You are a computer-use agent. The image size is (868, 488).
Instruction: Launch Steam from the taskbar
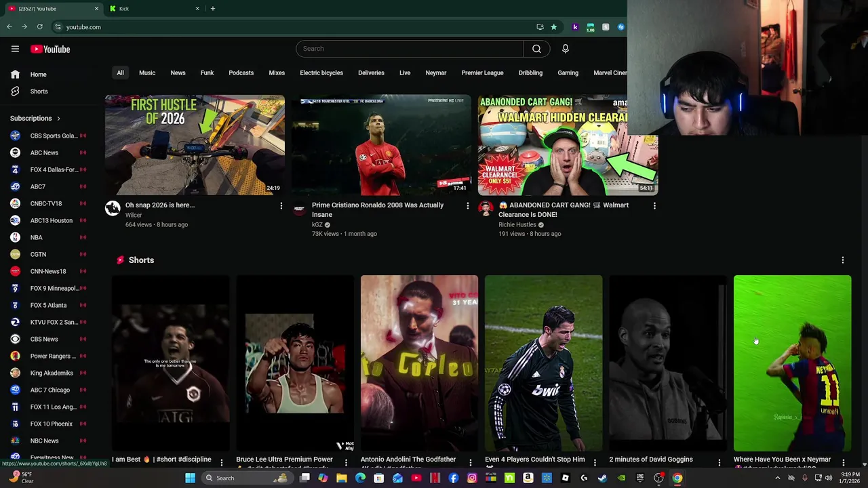(602, 478)
